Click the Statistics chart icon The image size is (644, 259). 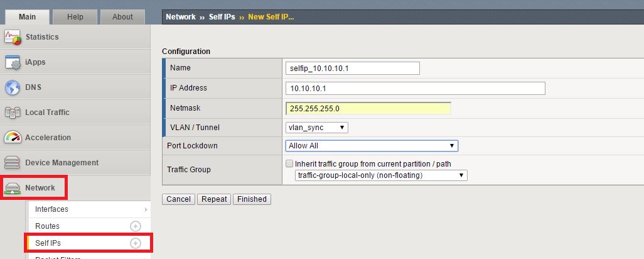13,37
